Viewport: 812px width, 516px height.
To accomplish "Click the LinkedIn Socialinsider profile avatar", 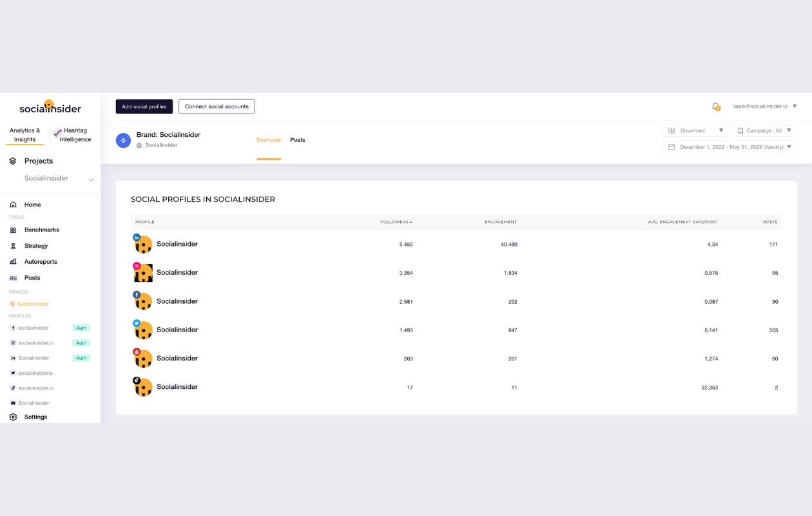I will (142, 244).
